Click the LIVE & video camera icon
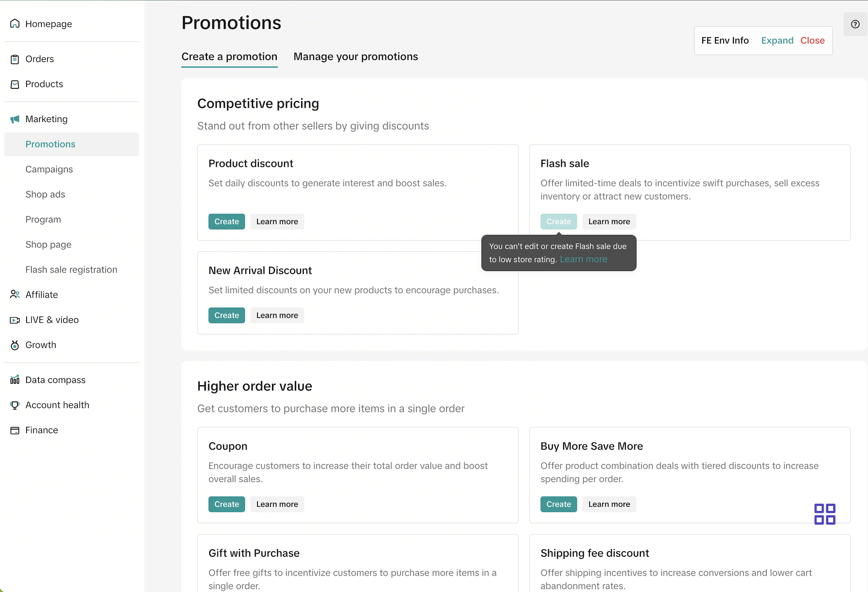Image resolution: width=868 pixels, height=592 pixels. click(x=15, y=320)
